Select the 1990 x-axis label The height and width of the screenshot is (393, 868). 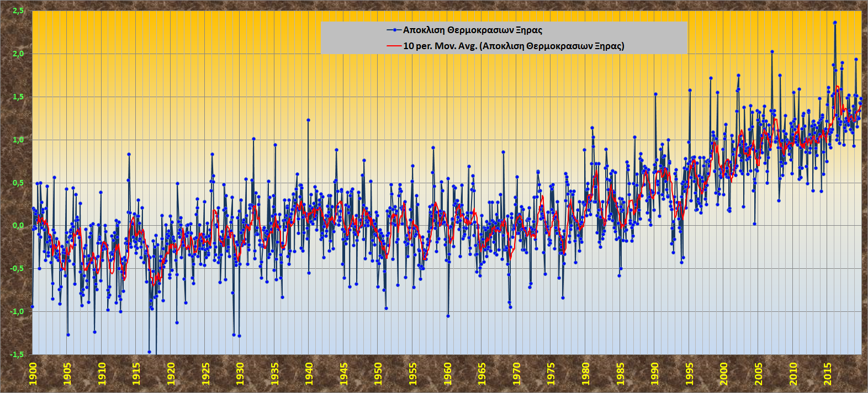tap(655, 374)
